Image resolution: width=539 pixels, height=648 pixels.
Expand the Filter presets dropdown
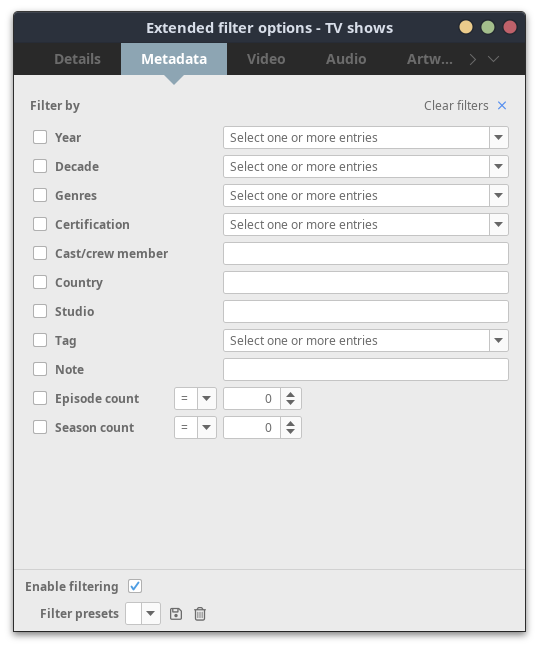tap(143, 614)
